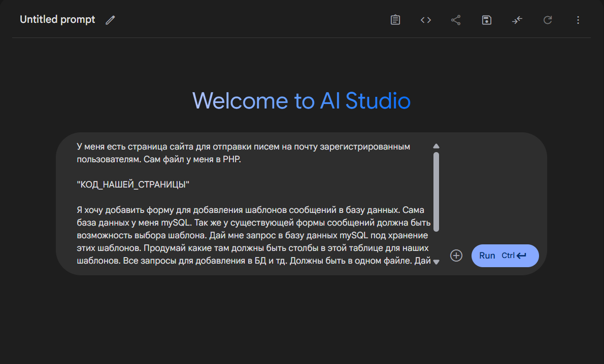Save the prompt with the floppy disk icon
Screen dimensions: 604x364
coord(487,20)
